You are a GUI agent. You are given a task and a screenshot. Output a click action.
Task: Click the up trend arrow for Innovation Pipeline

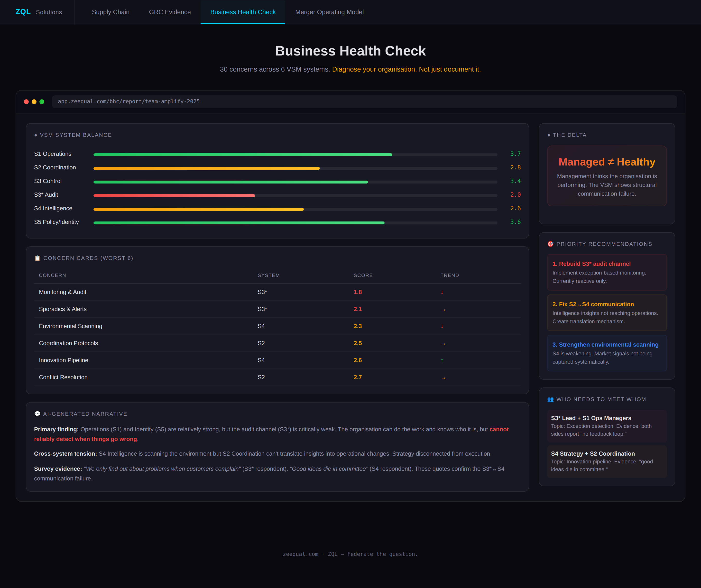[x=442, y=360]
